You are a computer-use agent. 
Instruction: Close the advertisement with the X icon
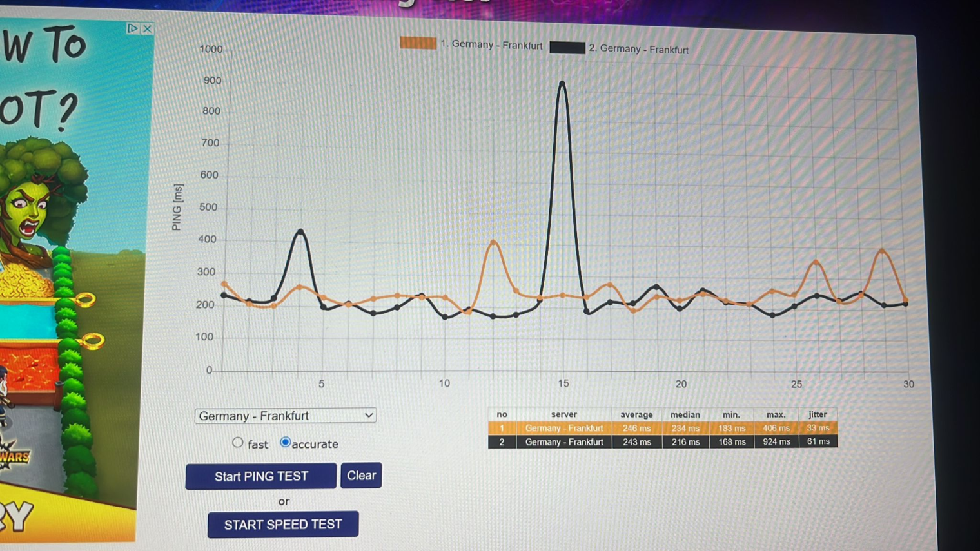point(148,29)
